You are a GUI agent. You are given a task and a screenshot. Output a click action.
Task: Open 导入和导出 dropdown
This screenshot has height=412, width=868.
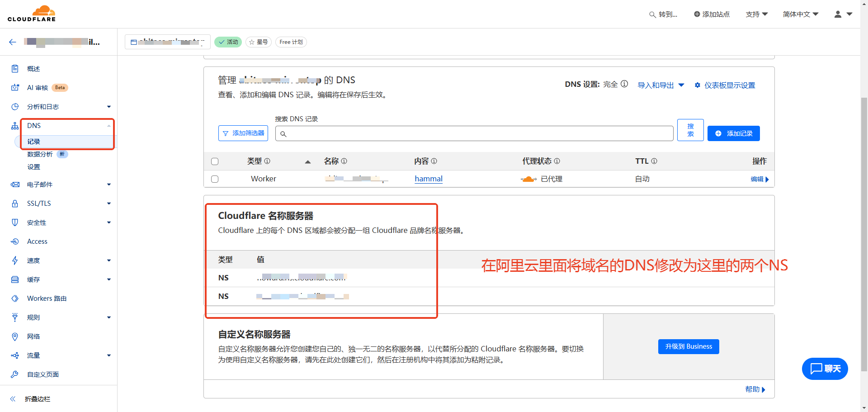[661, 85]
